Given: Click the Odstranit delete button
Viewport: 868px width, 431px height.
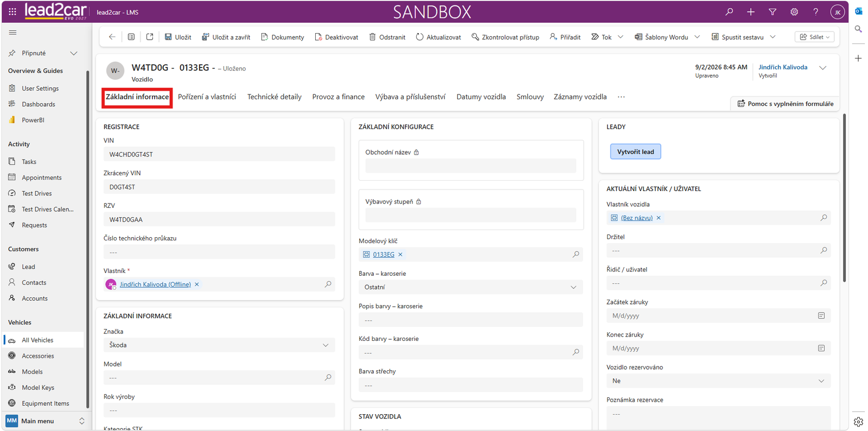Looking at the screenshot, I should tap(387, 37).
